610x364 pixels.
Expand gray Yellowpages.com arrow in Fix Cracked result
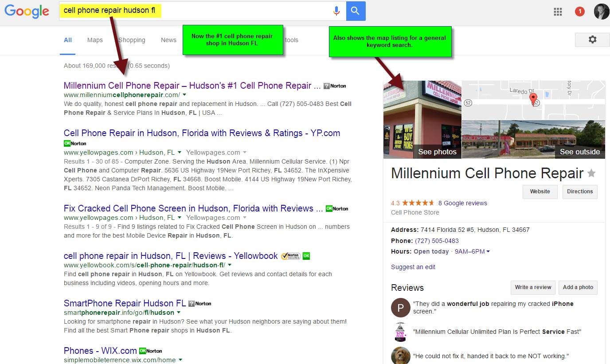(244, 218)
